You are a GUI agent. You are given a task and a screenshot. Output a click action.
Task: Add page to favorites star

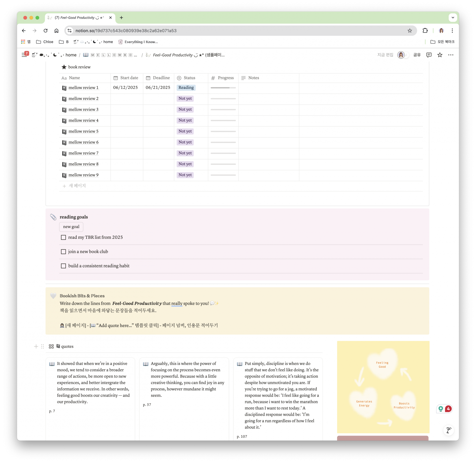pyautogui.click(x=440, y=55)
